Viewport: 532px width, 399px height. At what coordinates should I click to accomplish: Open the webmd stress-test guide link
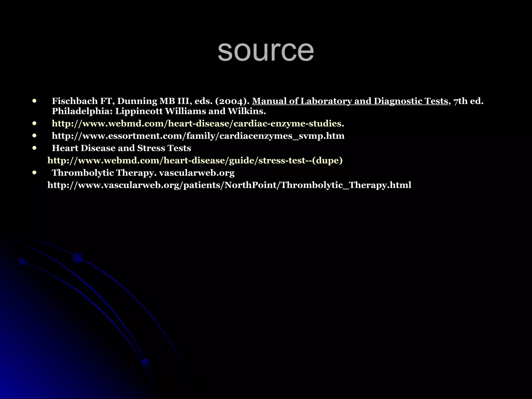(195, 161)
